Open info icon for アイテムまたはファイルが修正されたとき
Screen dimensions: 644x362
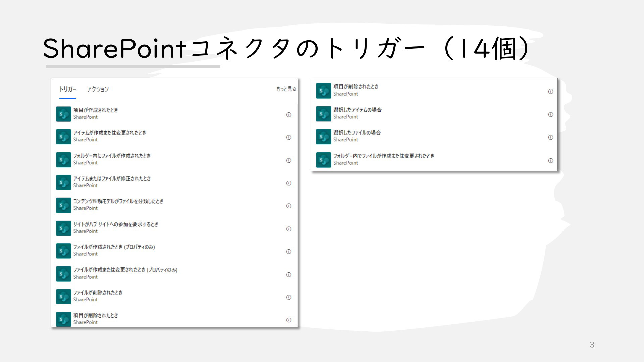click(x=288, y=183)
